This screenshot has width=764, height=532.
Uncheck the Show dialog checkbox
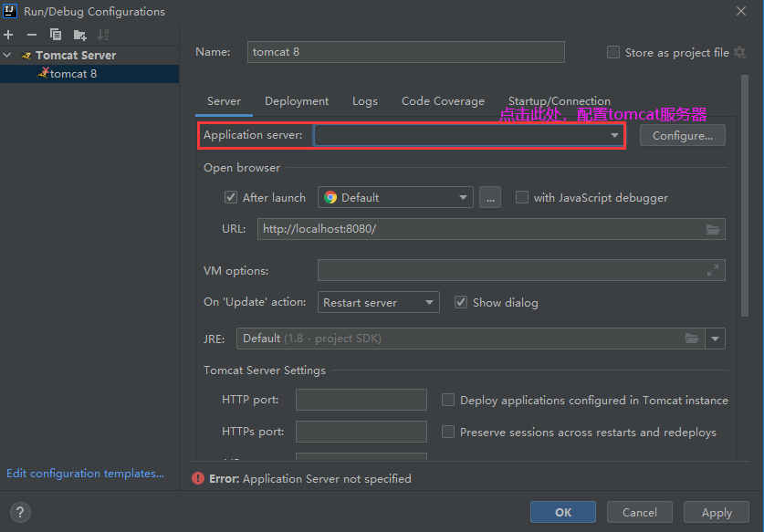coord(461,302)
